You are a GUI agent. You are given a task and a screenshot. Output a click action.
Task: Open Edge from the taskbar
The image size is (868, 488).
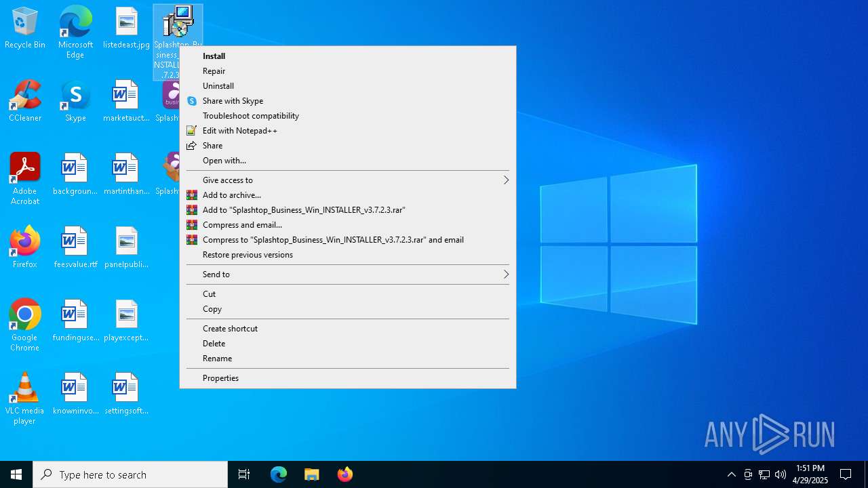click(x=279, y=474)
